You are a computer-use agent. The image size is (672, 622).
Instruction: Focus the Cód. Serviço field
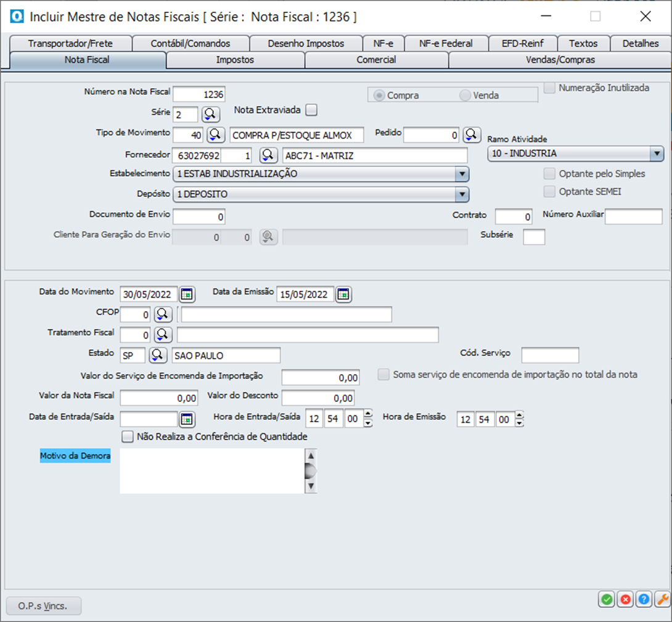coord(550,355)
